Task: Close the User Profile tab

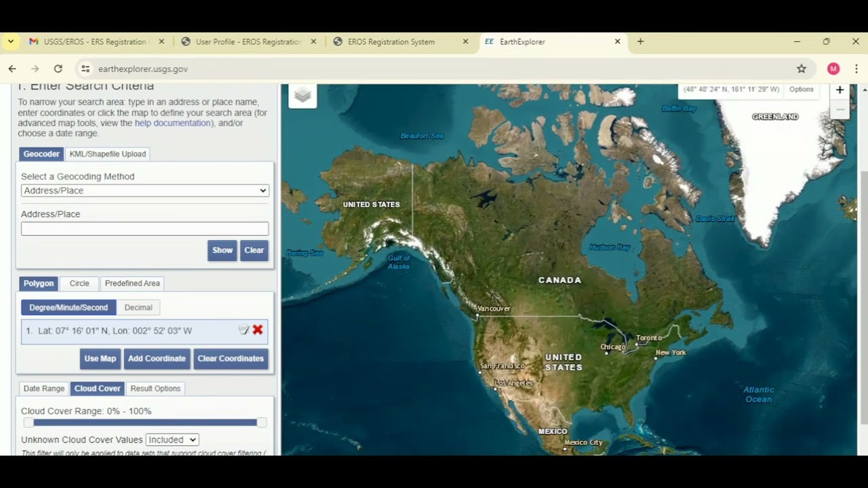Action: [313, 41]
